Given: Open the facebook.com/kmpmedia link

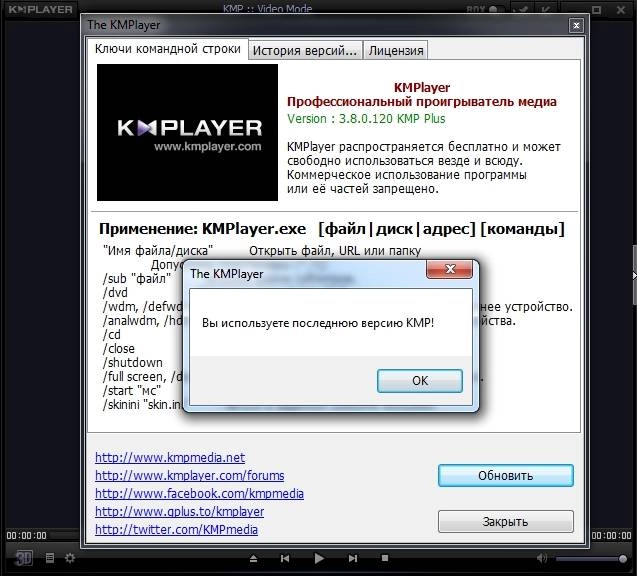Looking at the screenshot, I should pos(199,494).
